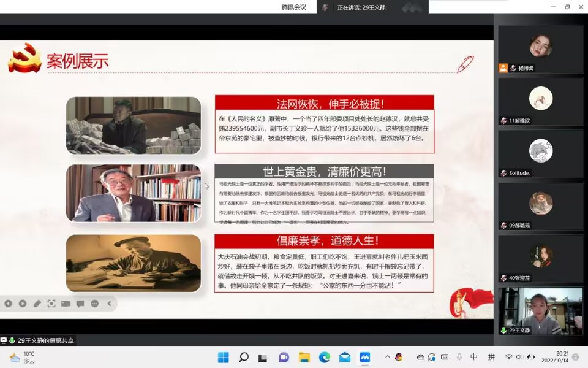
Task: Expand the system tray hidden icons
Action: (x=387, y=357)
